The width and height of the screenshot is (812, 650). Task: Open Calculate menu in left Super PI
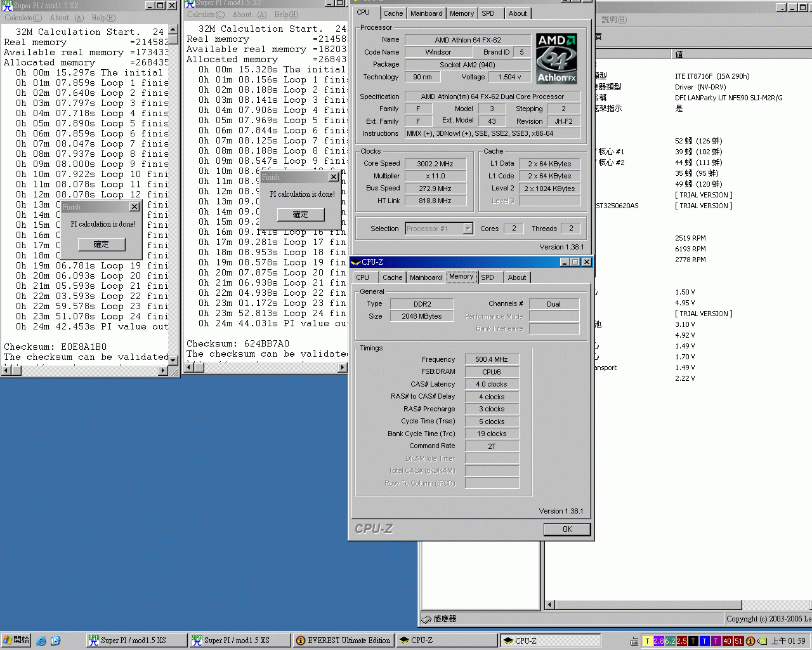(x=23, y=18)
